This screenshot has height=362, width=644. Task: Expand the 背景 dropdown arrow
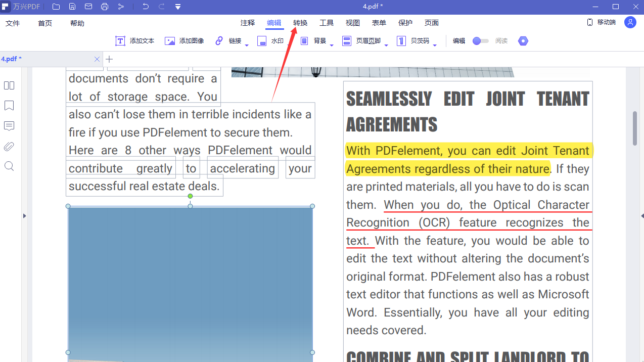coord(332,46)
